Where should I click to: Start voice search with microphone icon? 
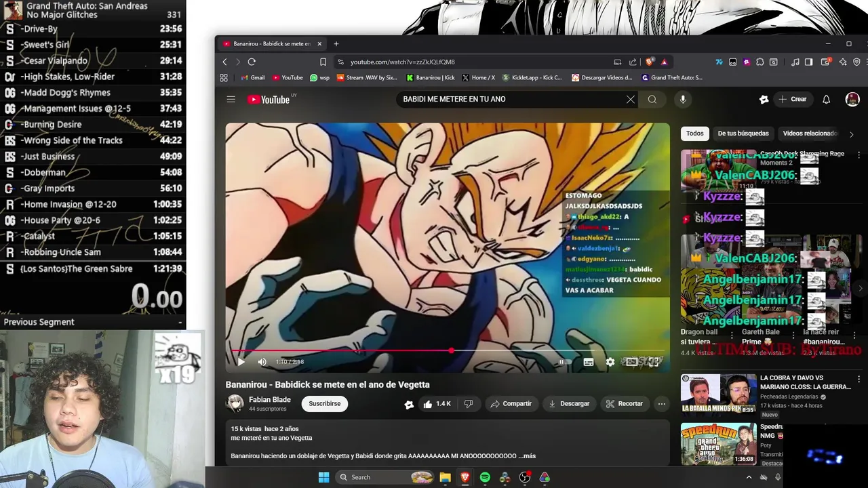point(683,99)
